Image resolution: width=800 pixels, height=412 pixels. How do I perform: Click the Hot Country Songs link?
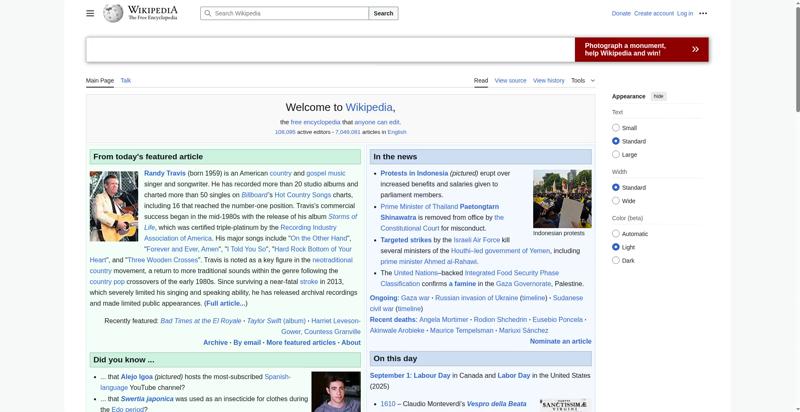click(303, 195)
